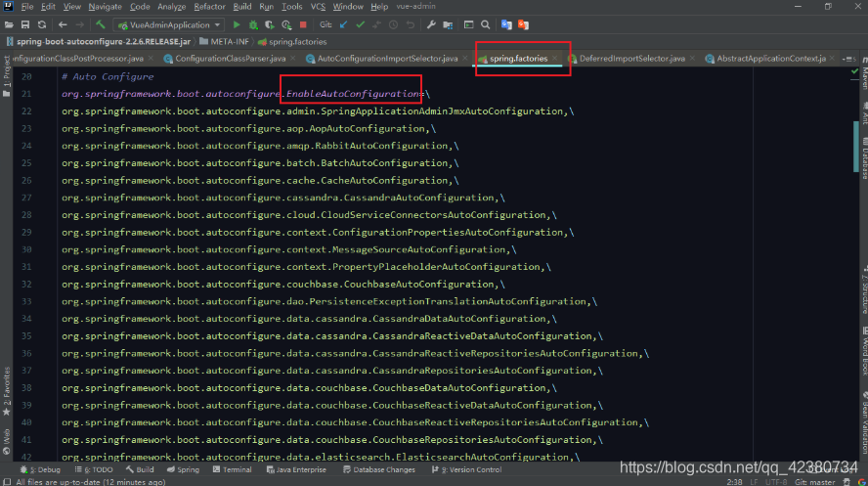The image size is (868, 486).
Task: Close the DeferredImportSelector.java tab
Action: point(692,58)
